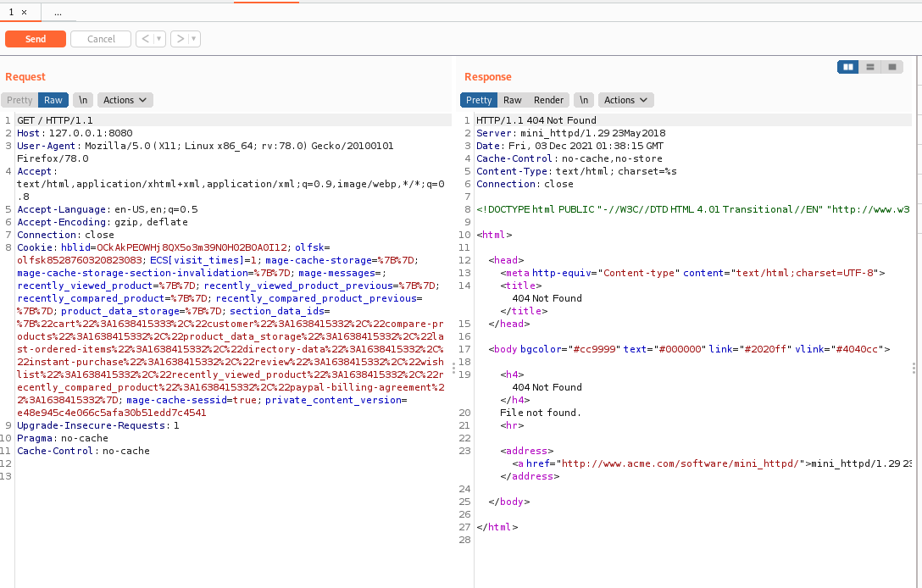Viewport: 922px width, 588px height.
Task: Click the Date response header
Action: [x=569, y=146]
